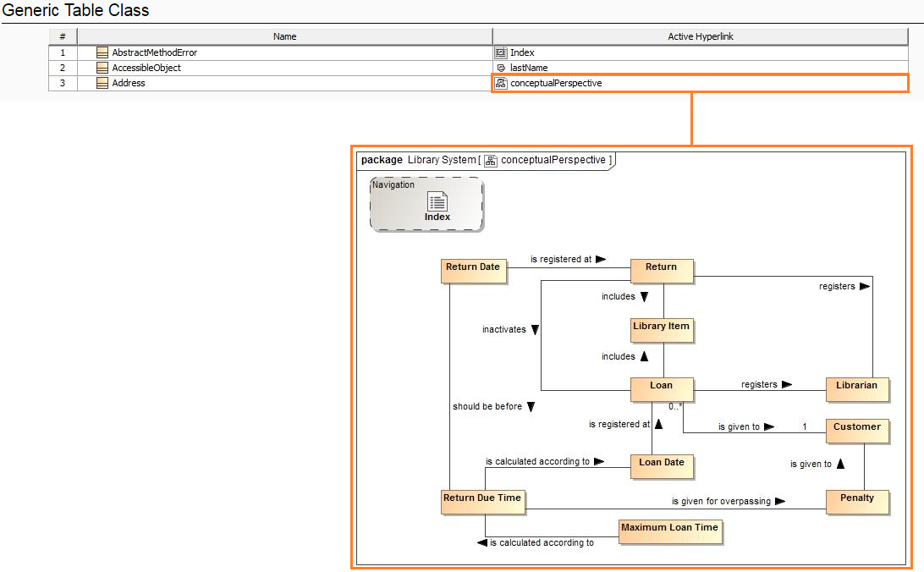Click the Generic Table Class heading

(x=75, y=10)
